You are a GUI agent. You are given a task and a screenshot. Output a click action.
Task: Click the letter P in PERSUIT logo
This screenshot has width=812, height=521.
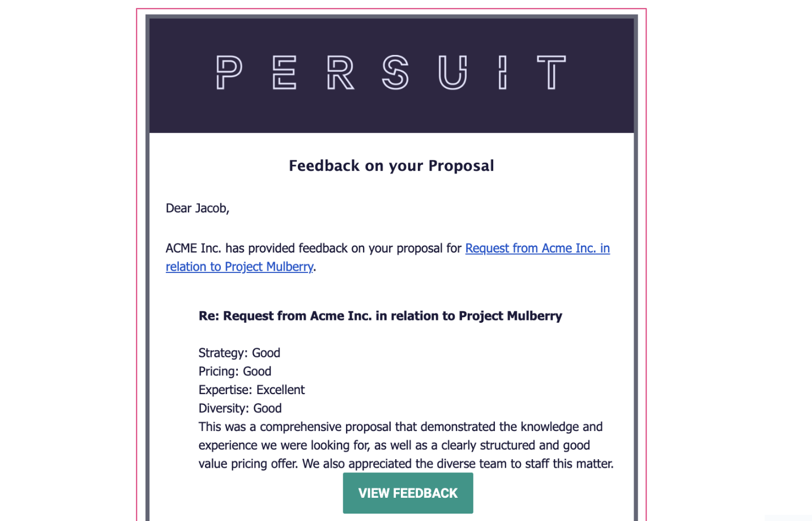pyautogui.click(x=229, y=72)
